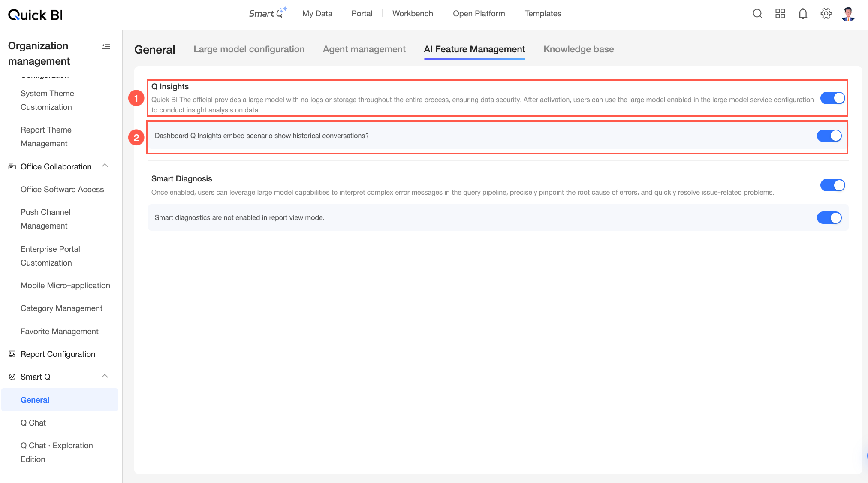This screenshot has width=868, height=483.
Task: Open Mobile Micro-application
Action: click(x=65, y=285)
